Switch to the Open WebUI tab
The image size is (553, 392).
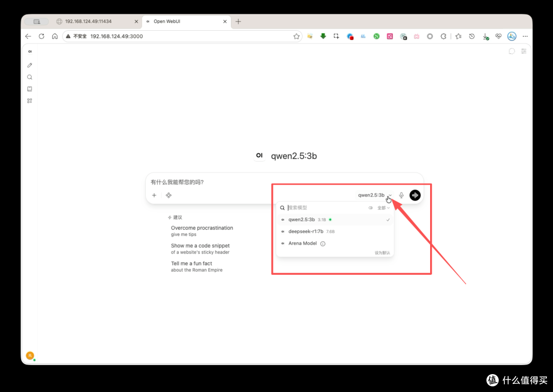tap(186, 21)
